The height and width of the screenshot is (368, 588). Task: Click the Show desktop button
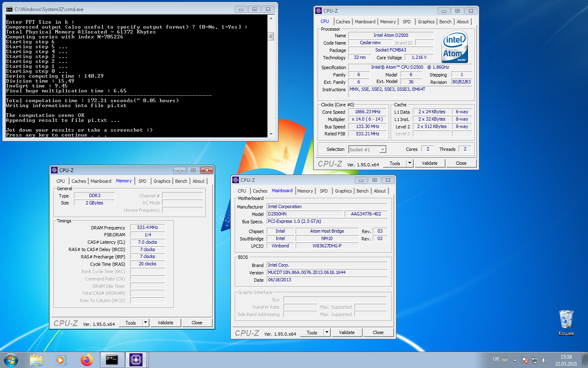coord(585,360)
